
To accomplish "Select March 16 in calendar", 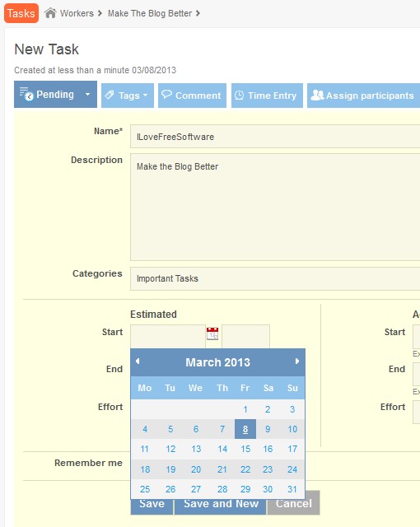I will tap(268, 449).
